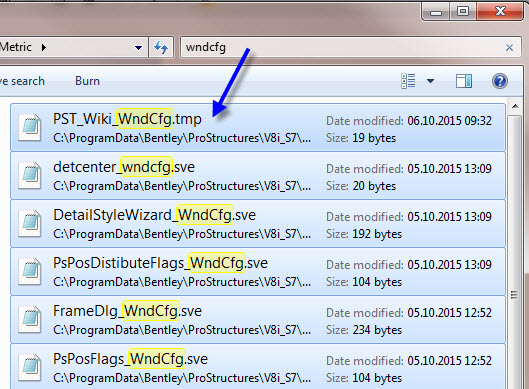
Task: Select DetailStyleWizard_WndCfg.sve file icon
Action: click(x=30, y=224)
